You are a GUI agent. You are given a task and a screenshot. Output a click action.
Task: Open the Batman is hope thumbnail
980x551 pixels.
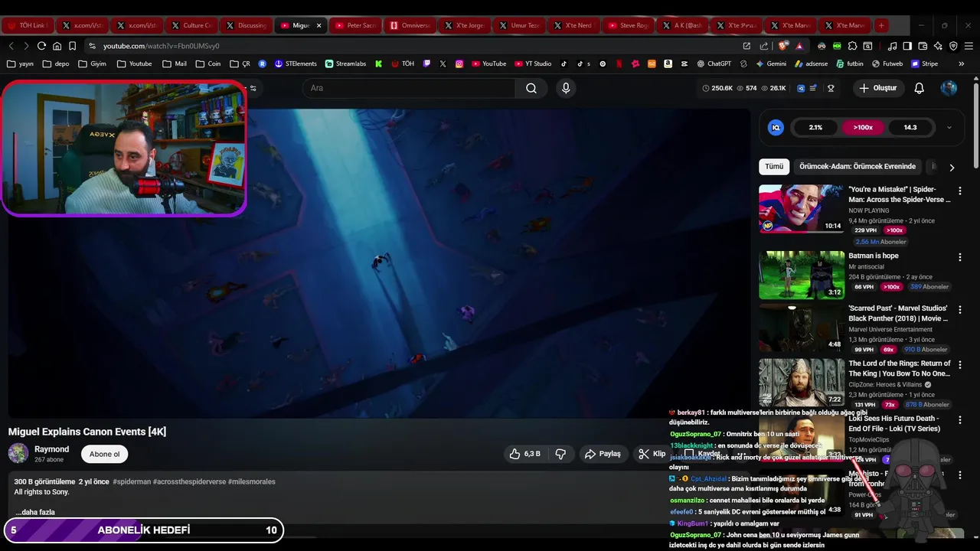coord(802,275)
